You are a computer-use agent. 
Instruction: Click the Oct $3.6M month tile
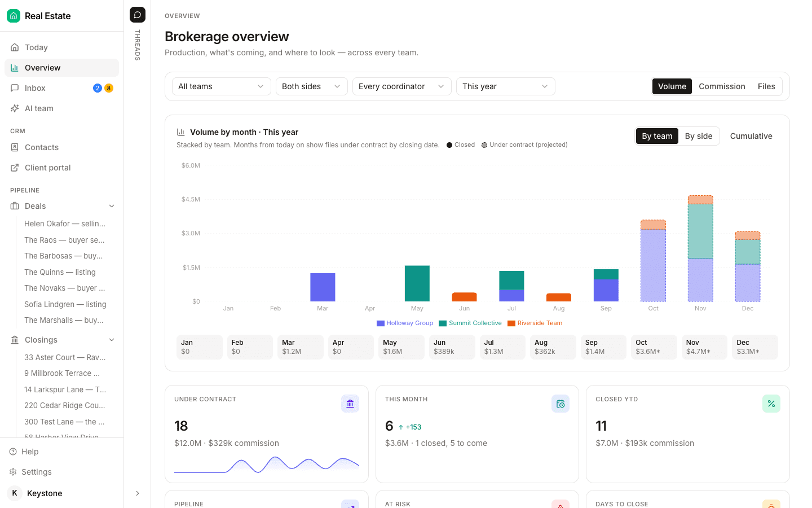tap(654, 347)
